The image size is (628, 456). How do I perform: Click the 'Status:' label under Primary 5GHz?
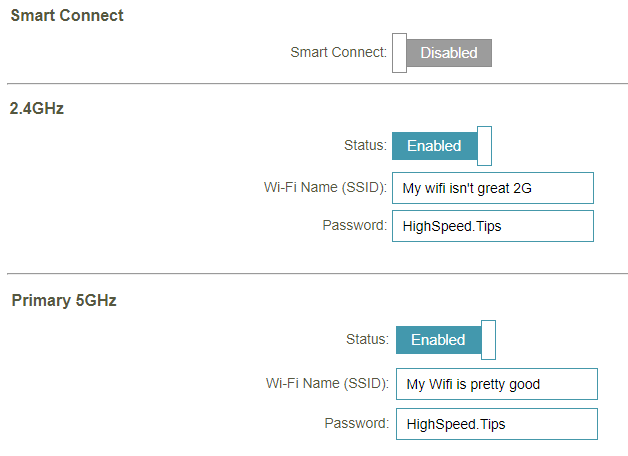367,339
